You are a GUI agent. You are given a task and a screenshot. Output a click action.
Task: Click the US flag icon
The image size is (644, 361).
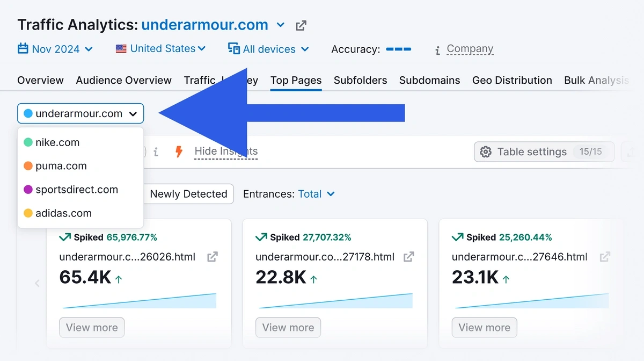tap(121, 48)
